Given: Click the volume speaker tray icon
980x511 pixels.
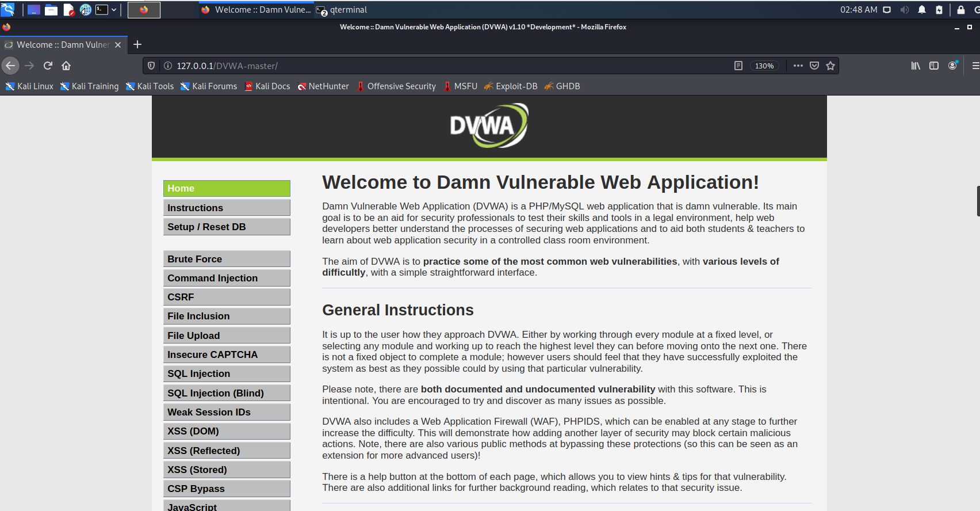Looking at the screenshot, I should point(905,10).
